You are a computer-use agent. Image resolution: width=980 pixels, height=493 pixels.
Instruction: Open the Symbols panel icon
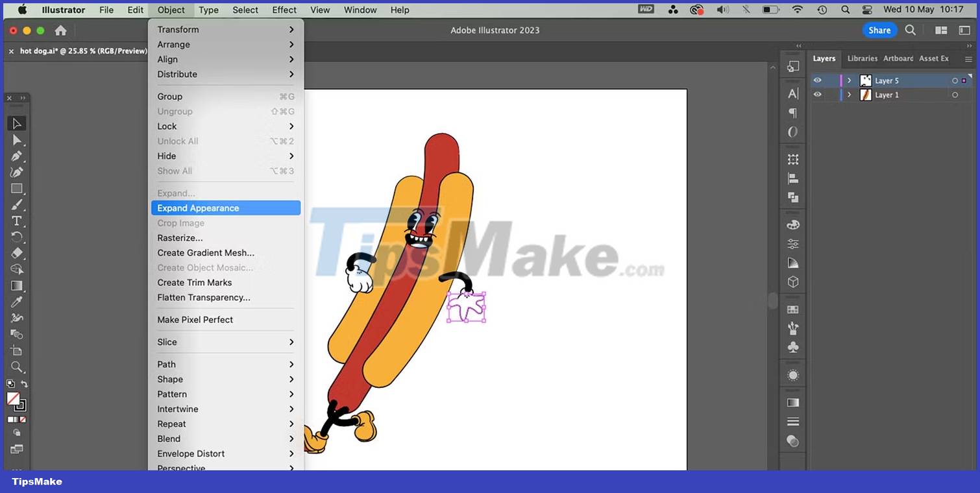[792, 347]
